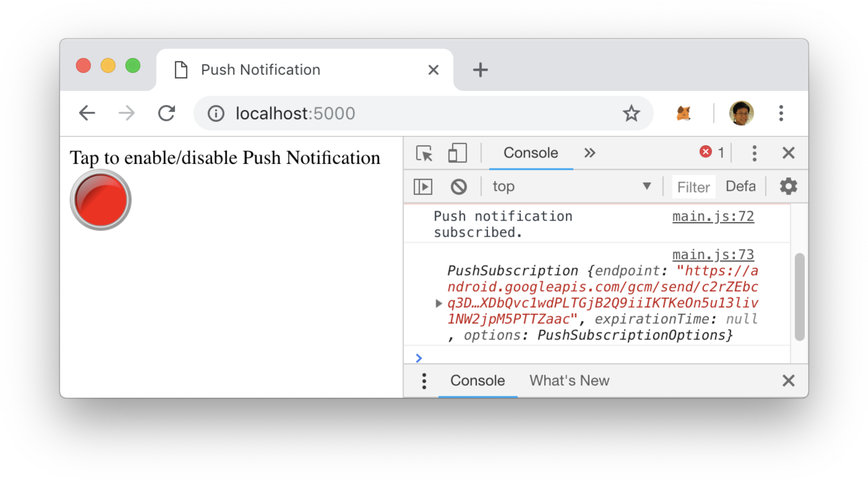Bookmark this page with the star
This screenshot has height=481, width=868.
click(x=631, y=113)
